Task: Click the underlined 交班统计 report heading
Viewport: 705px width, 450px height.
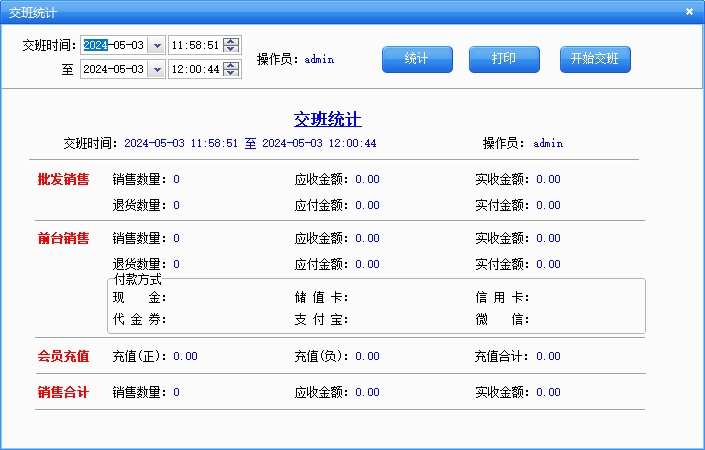Action: pyautogui.click(x=327, y=119)
